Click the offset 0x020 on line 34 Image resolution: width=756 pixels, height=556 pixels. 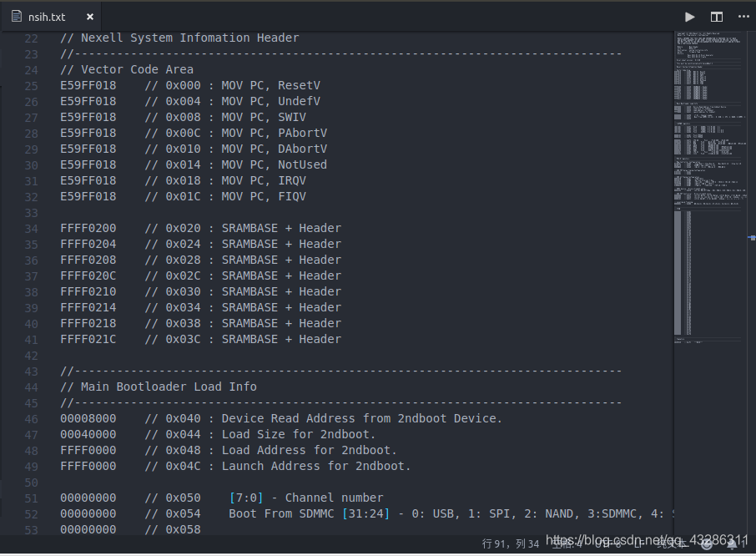coord(184,229)
